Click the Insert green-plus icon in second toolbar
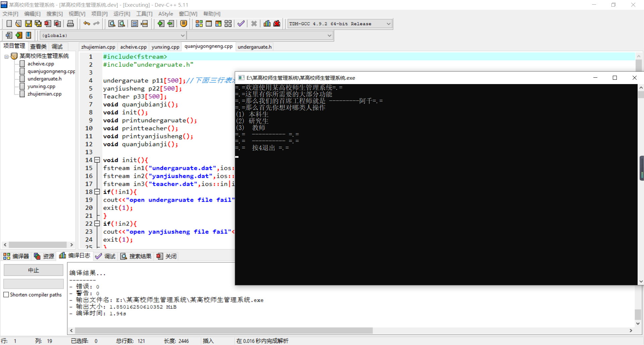Screen dimensions: 644x345 [x=19, y=35]
